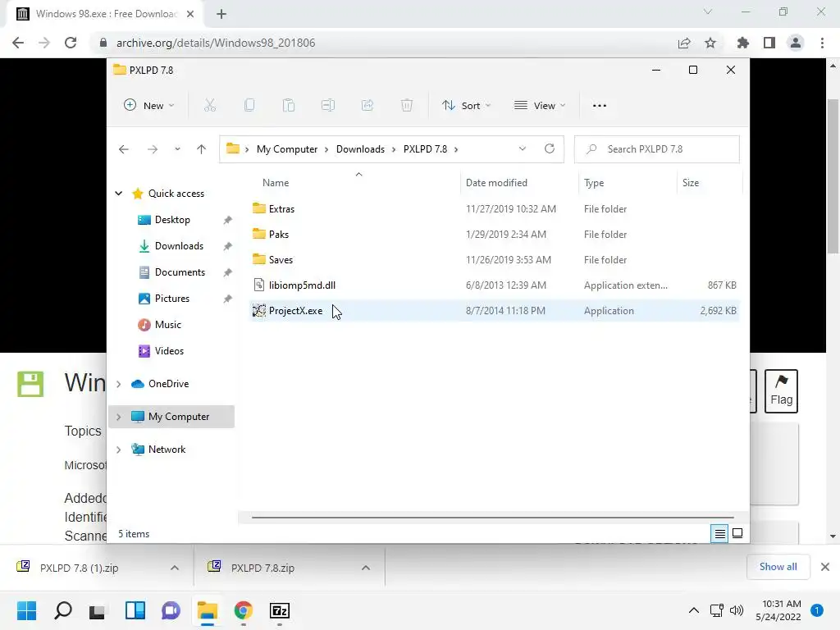Screen dimensions: 840x630
Task: Click the horizontal scrollbar in file list
Action: [x=492, y=518]
